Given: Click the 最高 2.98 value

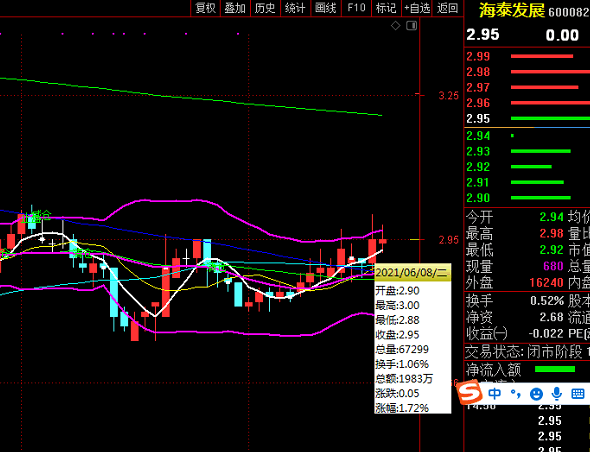Looking at the screenshot, I should 551,233.
